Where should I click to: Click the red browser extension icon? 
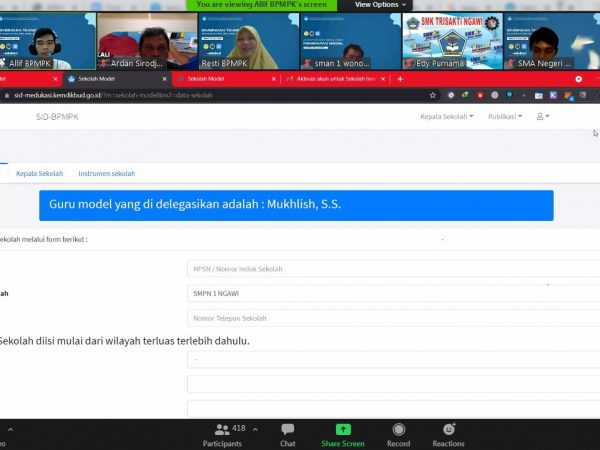tap(480, 95)
